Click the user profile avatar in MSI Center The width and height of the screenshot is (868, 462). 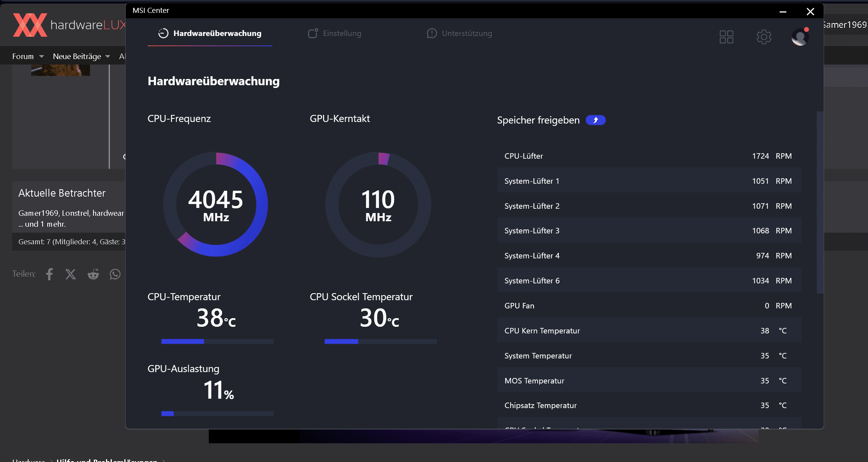tap(800, 37)
